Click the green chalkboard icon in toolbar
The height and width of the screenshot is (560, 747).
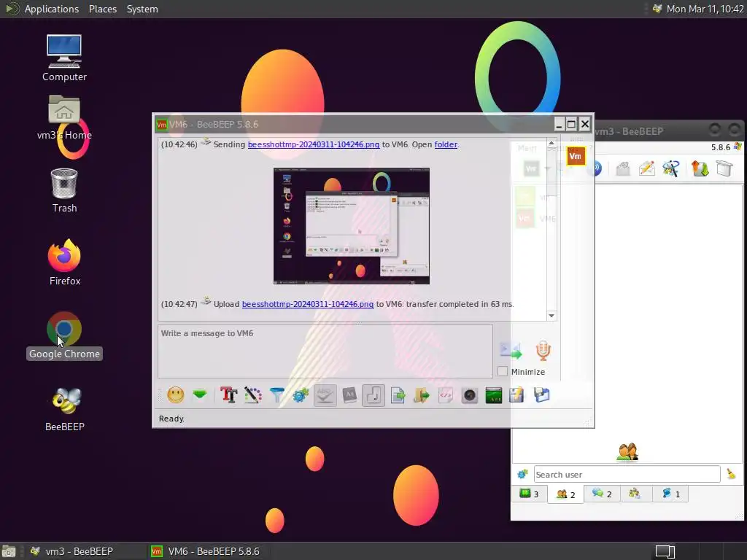click(x=494, y=394)
